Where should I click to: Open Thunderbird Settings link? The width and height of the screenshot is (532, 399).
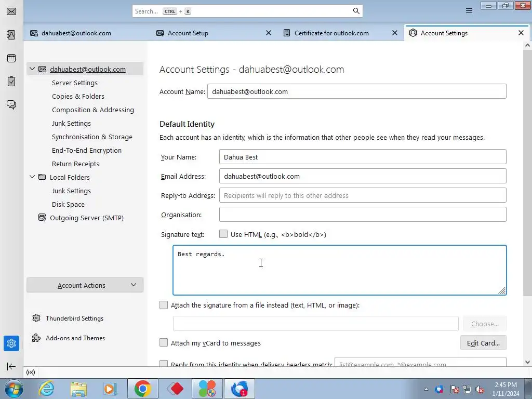pos(75,318)
